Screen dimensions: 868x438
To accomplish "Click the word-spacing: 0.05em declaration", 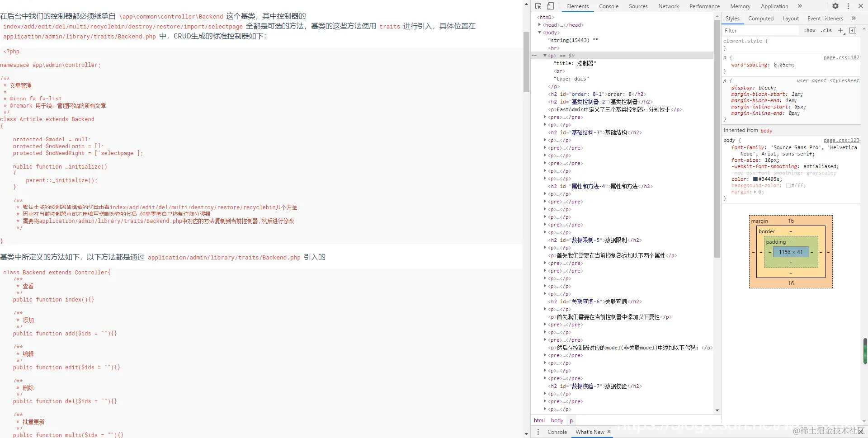I will point(763,65).
